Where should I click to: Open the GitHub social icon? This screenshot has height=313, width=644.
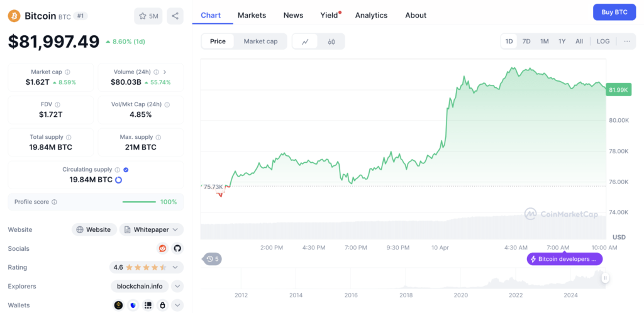point(177,248)
